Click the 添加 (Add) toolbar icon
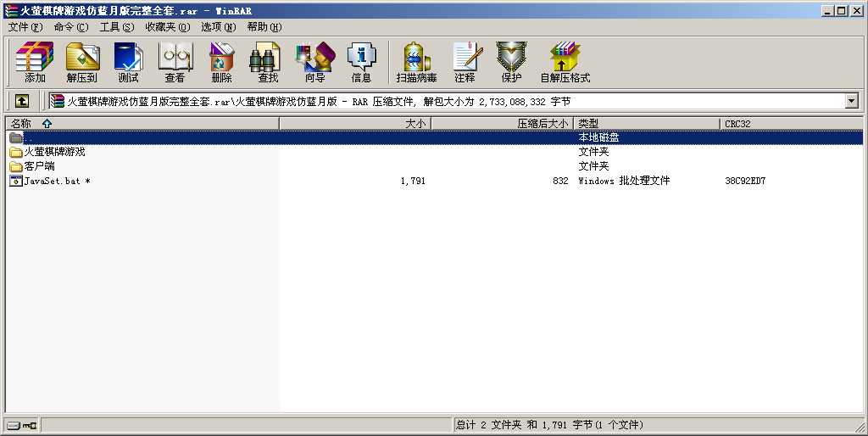This screenshot has height=436, width=868. (35, 62)
